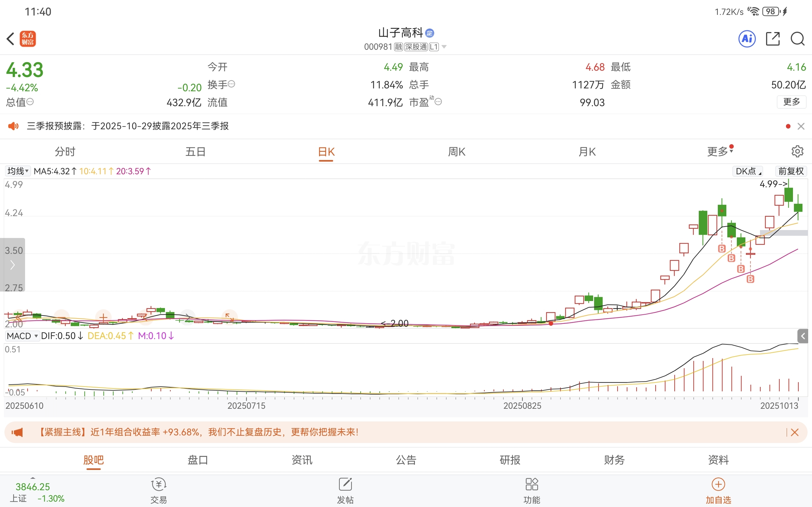Open the 三季报预披露 announcement link
Screen dimensions: 812x507
pos(128,126)
